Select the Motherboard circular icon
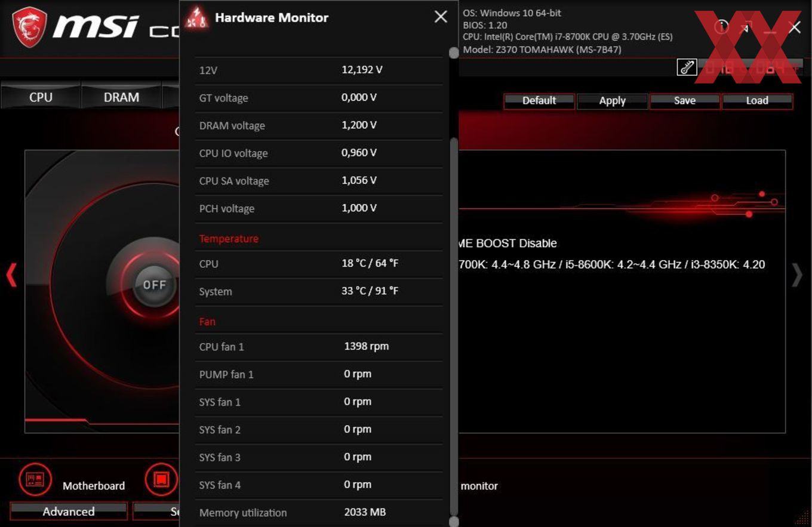Viewport: 812px width, 527px height. pyautogui.click(x=35, y=480)
